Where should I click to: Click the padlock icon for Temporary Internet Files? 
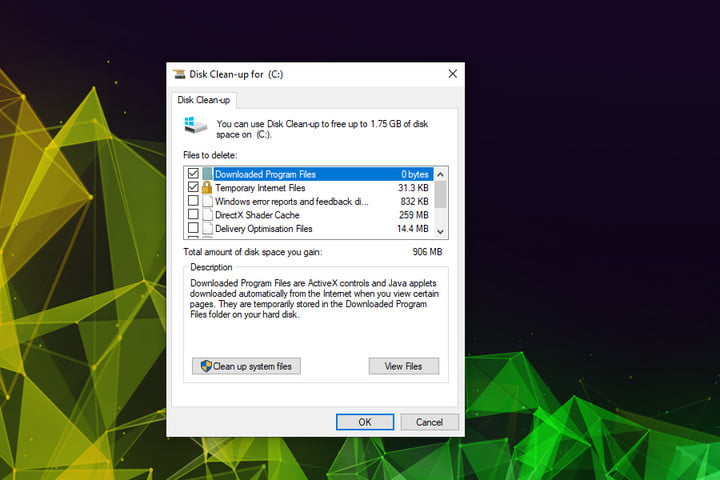pos(207,187)
